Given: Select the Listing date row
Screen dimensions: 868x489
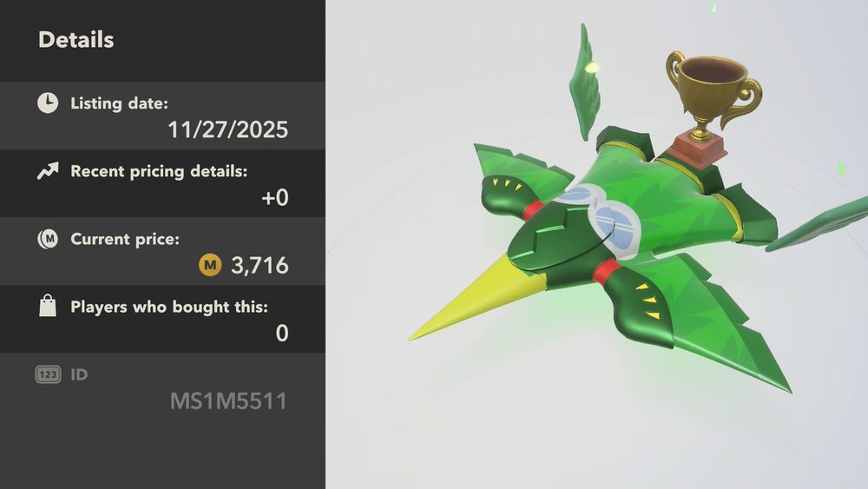Looking at the screenshot, I should 162,116.
